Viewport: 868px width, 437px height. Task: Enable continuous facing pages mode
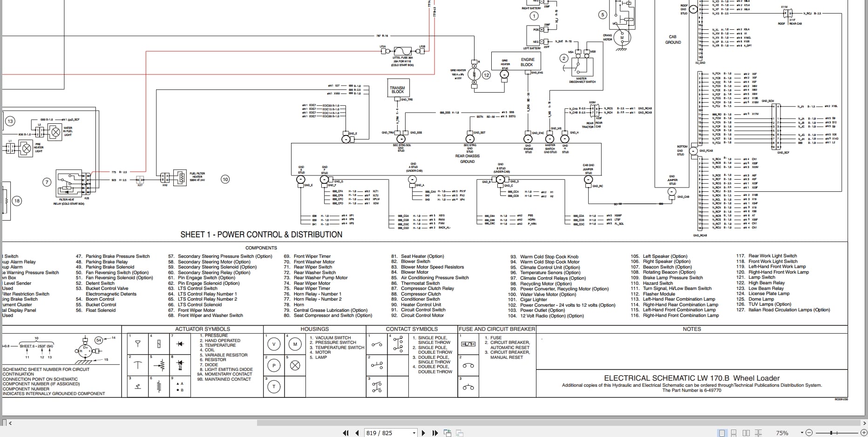(x=759, y=433)
